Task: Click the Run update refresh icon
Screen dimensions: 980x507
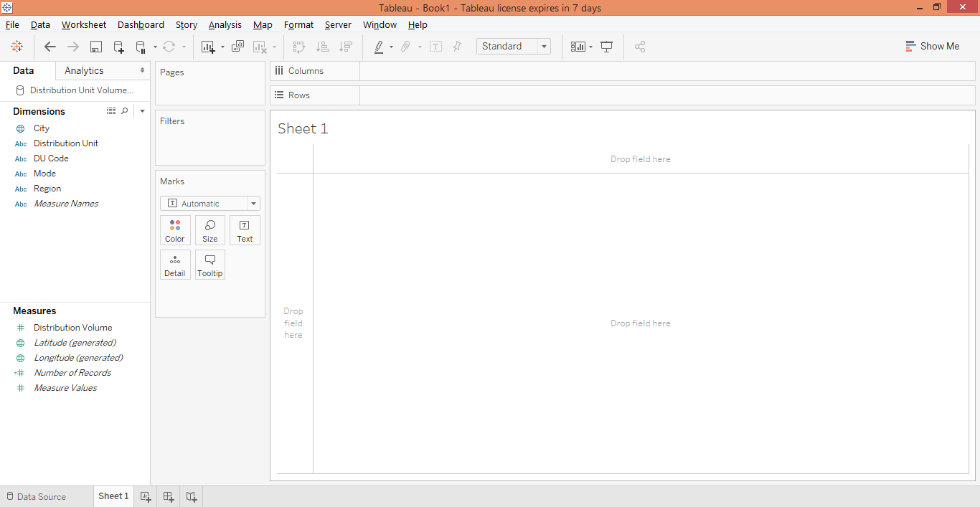Action: 169,47
